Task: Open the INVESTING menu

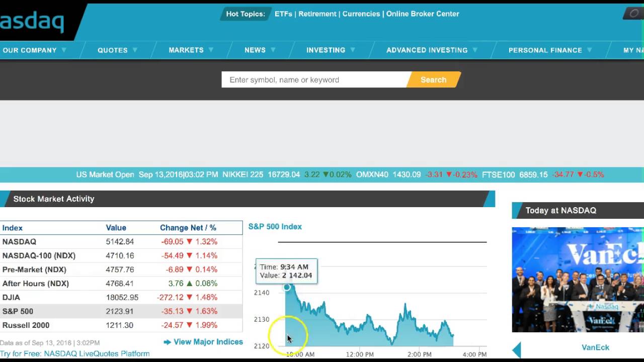Action: tap(326, 50)
